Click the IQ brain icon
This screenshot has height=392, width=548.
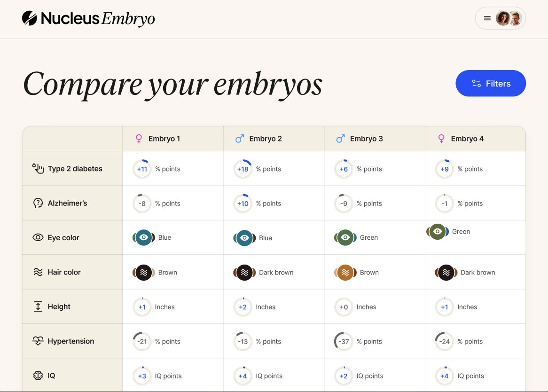tap(38, 375)
